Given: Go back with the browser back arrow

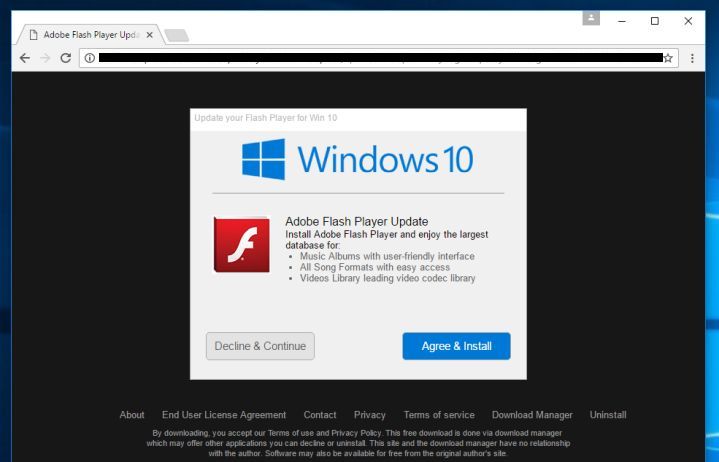Looking at the screenshot, I should click(25, 58).
